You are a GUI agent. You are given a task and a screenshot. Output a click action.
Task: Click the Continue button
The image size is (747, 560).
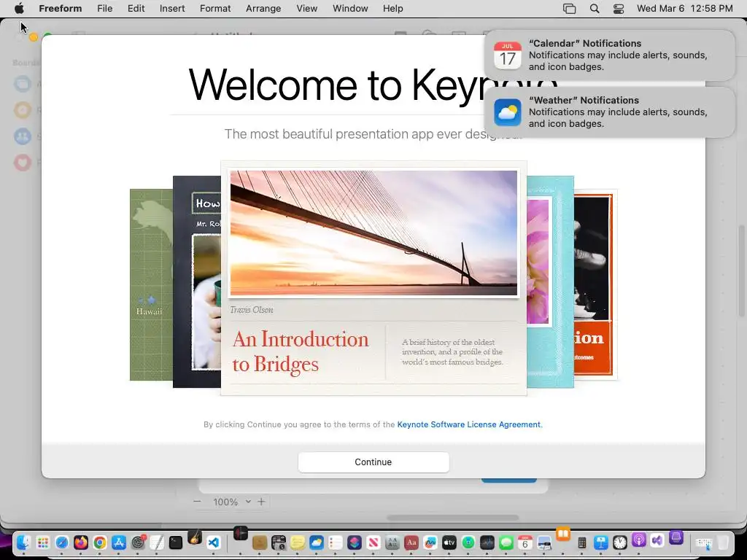(x=373, y=462)
